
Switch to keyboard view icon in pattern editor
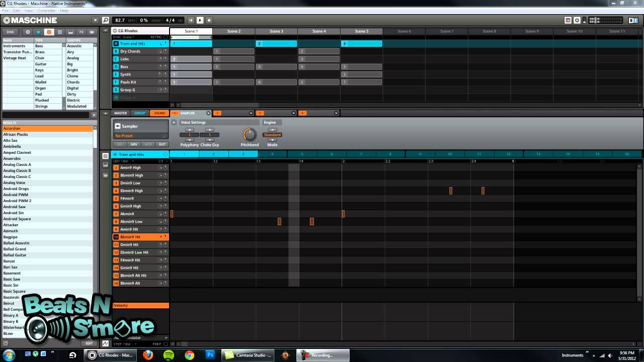pyautogui.click(x=105, y=164)
